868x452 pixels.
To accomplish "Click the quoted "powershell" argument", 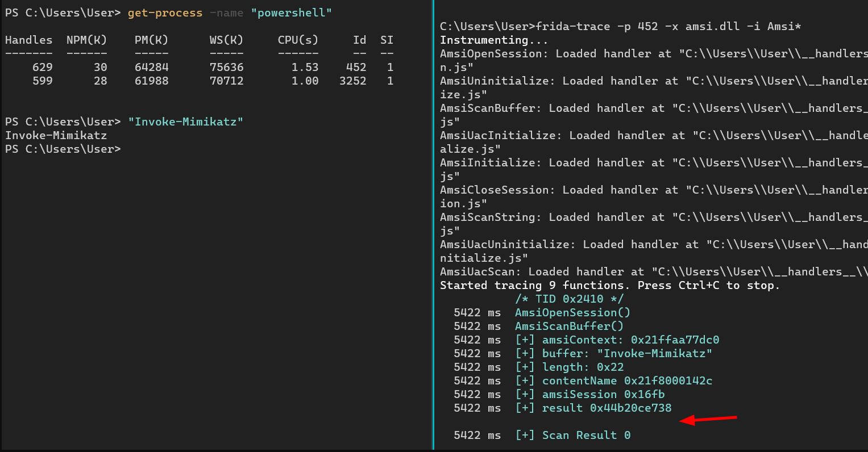I will click(291, 13).
